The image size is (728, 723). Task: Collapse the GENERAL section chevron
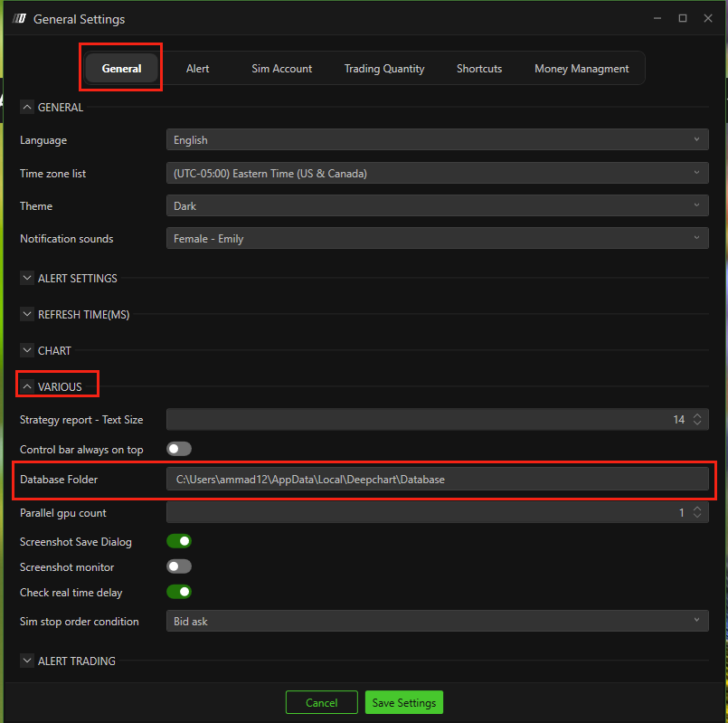pyautogui.click(x=26, y=108)
